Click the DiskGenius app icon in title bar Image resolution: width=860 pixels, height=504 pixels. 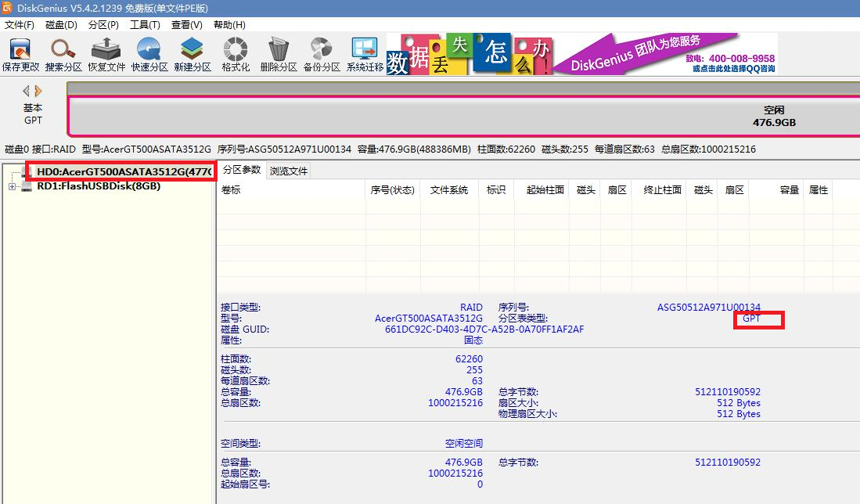(x=7, y=8)
